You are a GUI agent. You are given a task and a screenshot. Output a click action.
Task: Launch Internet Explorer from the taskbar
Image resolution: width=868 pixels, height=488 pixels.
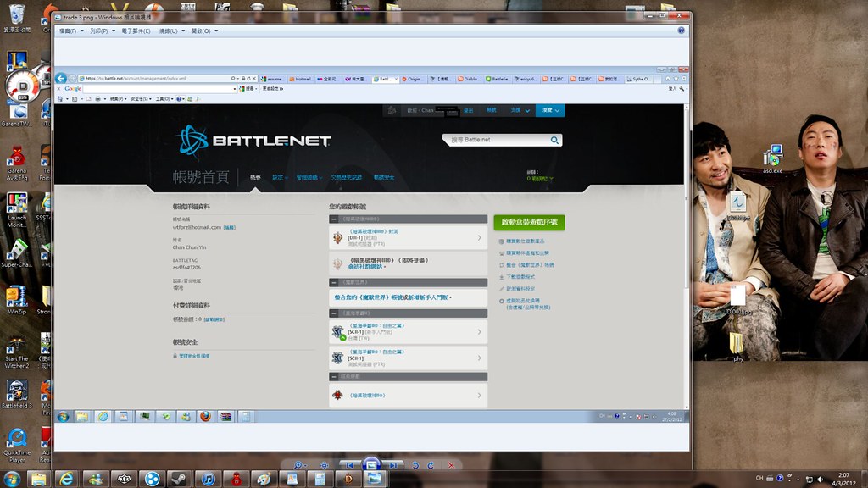click(x=66, y=480)
